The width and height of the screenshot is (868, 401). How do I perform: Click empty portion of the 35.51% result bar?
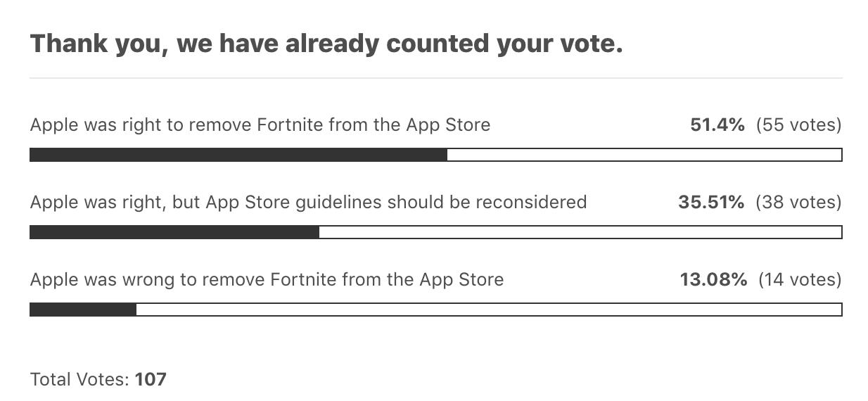point(580,232)
